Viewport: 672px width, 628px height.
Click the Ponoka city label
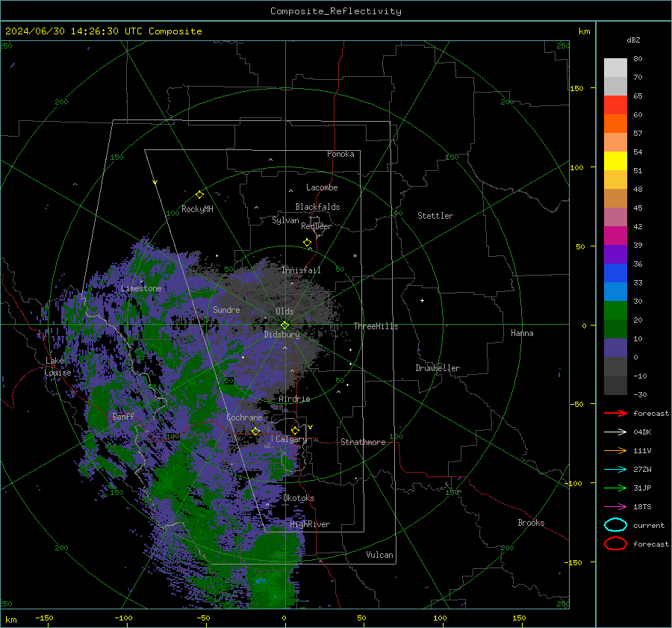(x=340, y=154)
